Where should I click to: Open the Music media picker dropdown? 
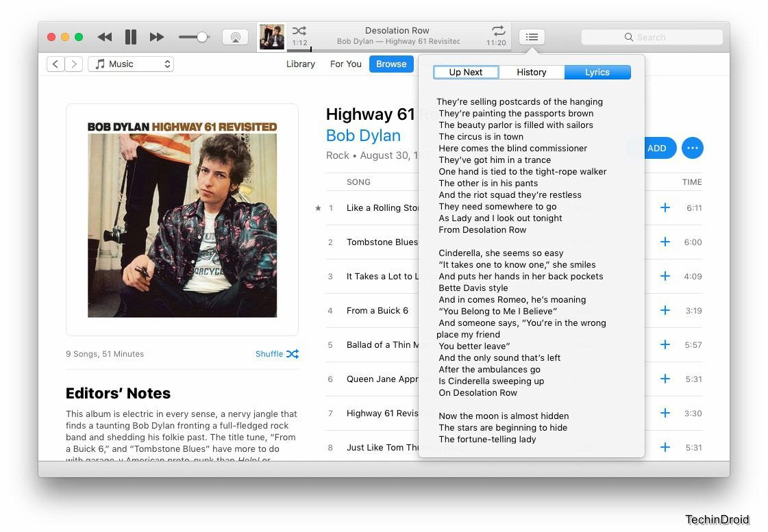(x=131, y=64)
